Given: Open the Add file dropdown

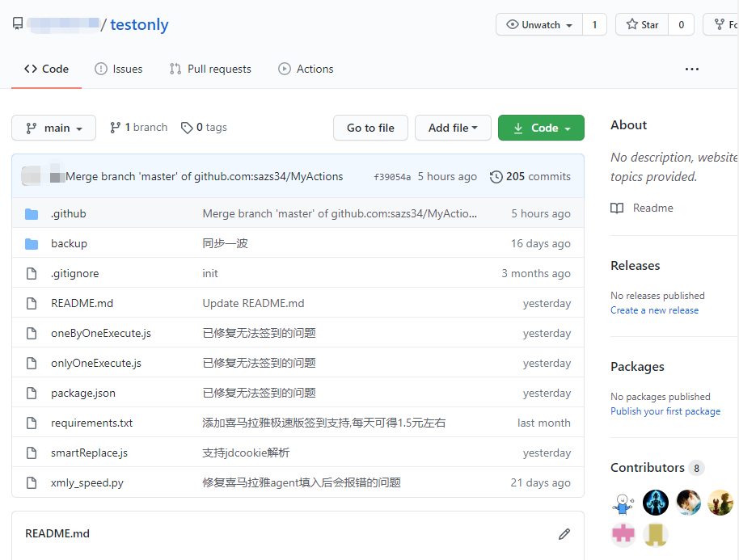Looking at the screenshot, I should pos(453,128).
